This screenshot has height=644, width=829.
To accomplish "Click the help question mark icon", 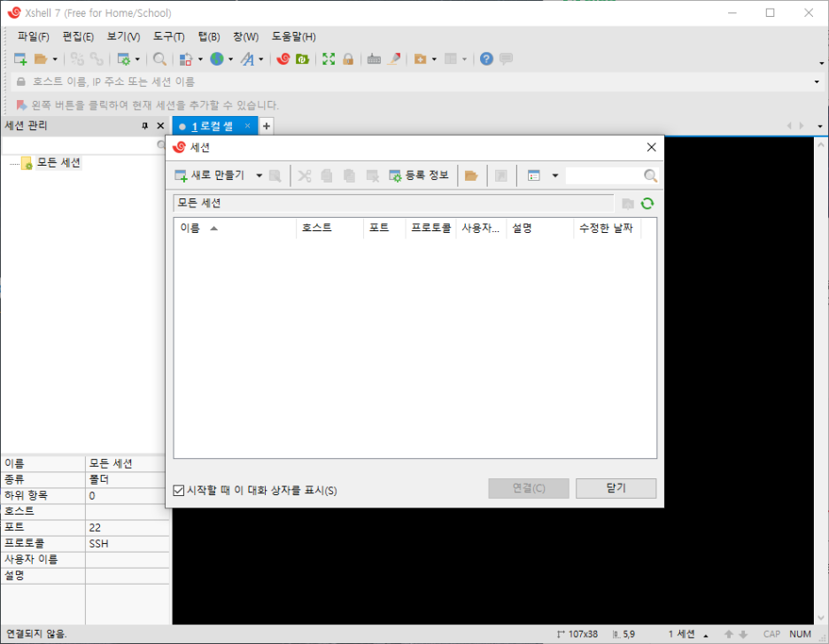I will click(x=486, y=58).
